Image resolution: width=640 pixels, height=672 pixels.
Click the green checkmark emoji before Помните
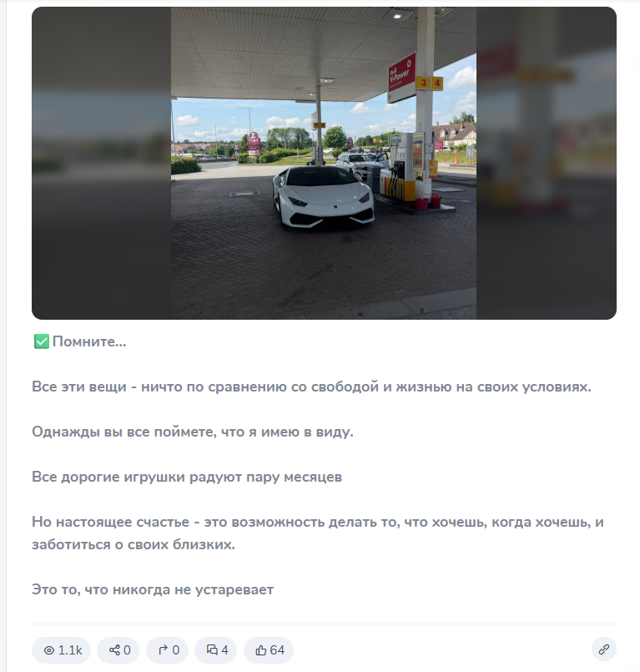pos(42,341)
